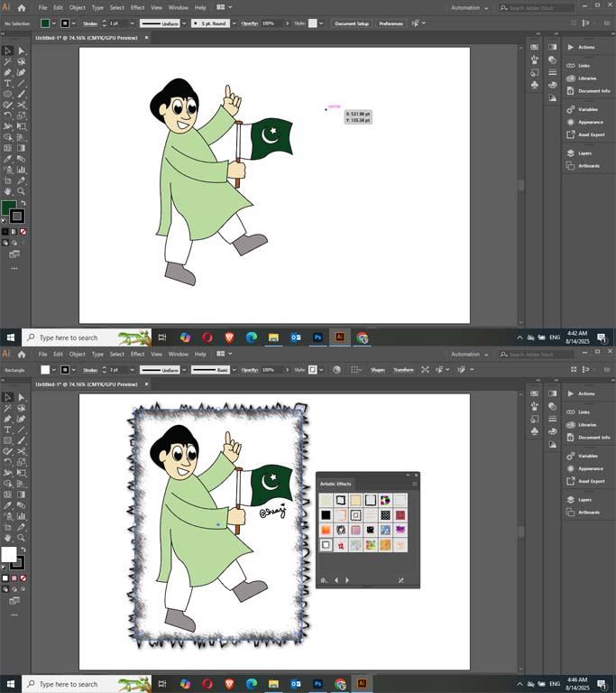Viewport: 616px width, 693px height.
Task: Click the Preferences button in 4:42 AM window
Action: 391,23
